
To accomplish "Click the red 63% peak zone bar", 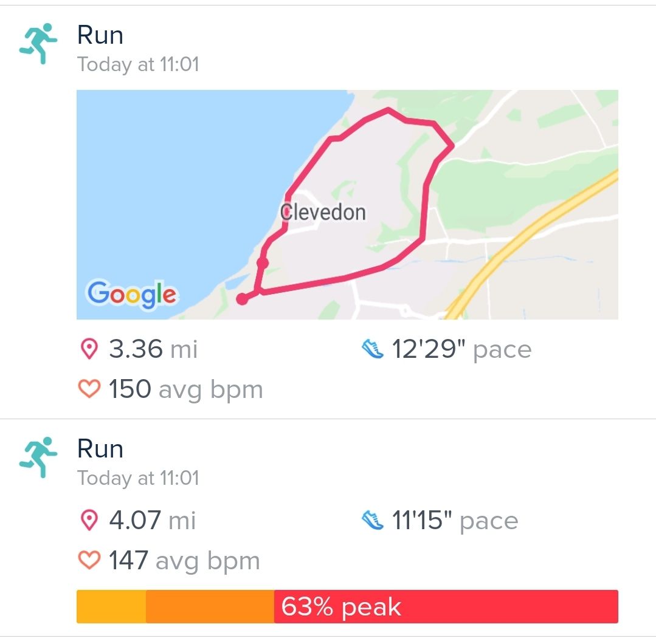I will [x=446, y=606].
